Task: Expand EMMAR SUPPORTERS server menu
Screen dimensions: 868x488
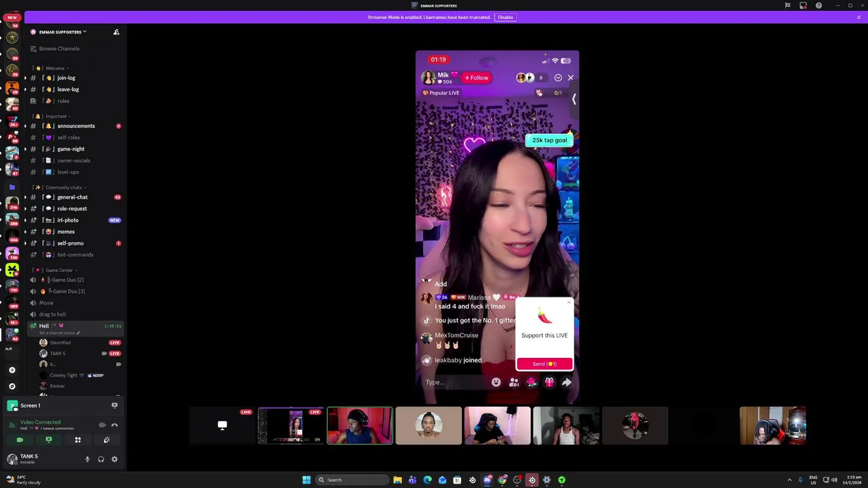Action: [x=62, y=32]
